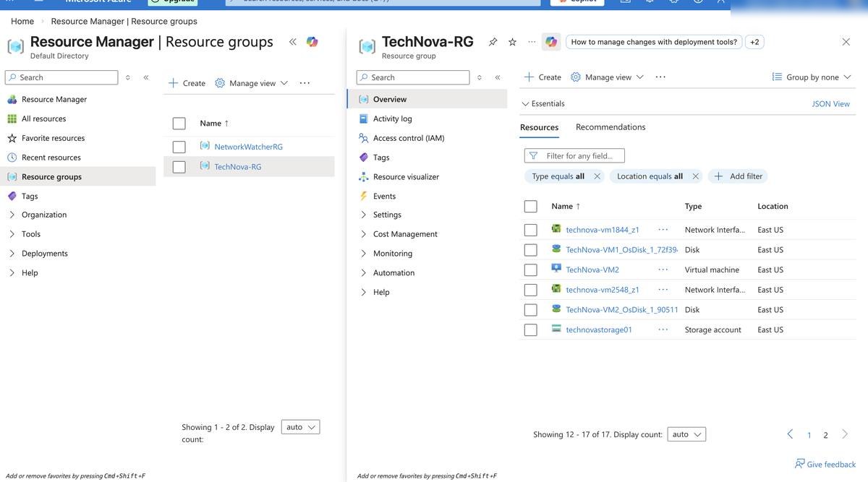Open the more options ellipsis next to star

point(532,42)
